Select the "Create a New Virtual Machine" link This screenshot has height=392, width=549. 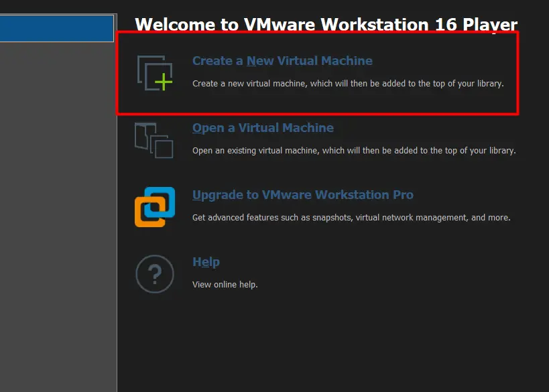(x=282, y=61)
